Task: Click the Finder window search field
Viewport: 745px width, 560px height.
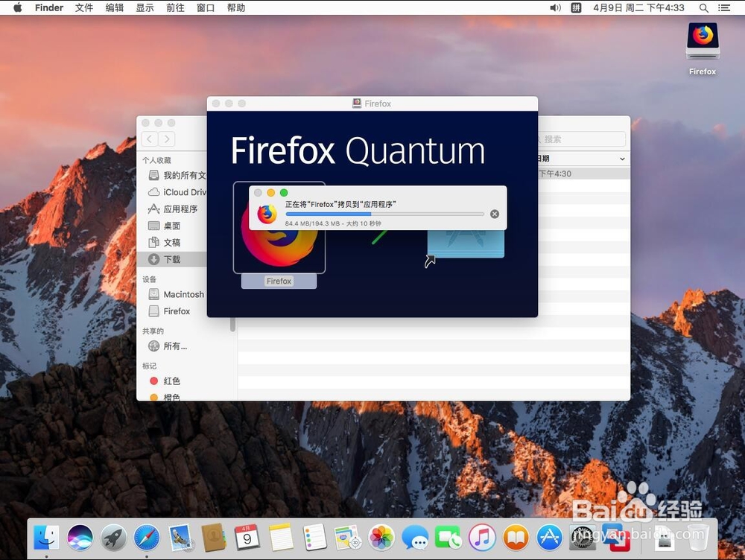Action: pos(583,139)
